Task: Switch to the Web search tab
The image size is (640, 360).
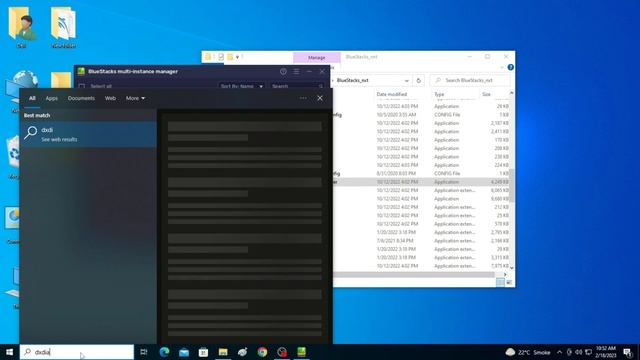Action: (x=110, y=98)
